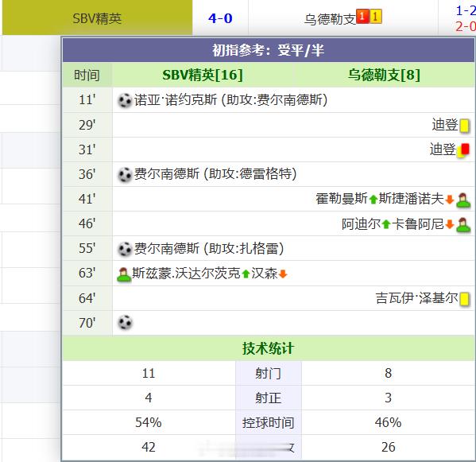This screenshot has width=476, height=462.
Task: Click the orange down arrow after 汉森
Action: pyautogui.click(x=283, y=274)
